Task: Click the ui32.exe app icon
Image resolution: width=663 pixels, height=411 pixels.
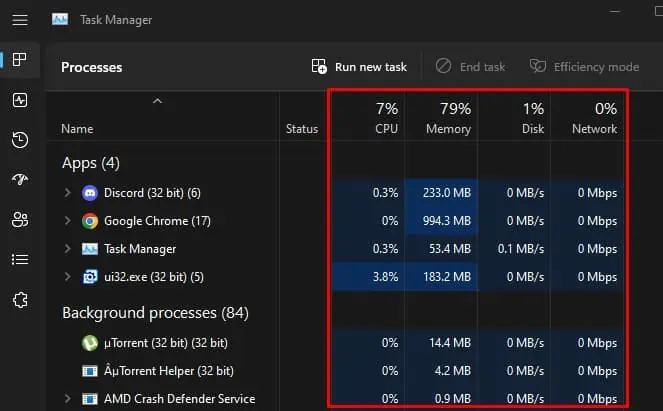Action: click(x=90, y=277)
